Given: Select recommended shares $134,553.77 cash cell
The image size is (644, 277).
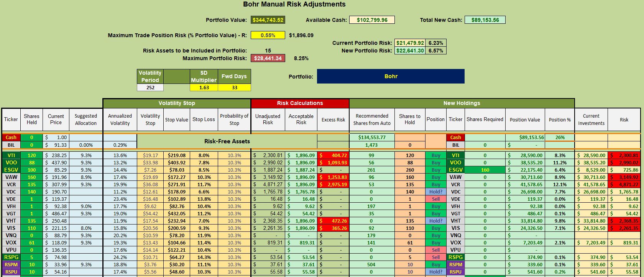Looking at the screenshot, I should [372, 137].
